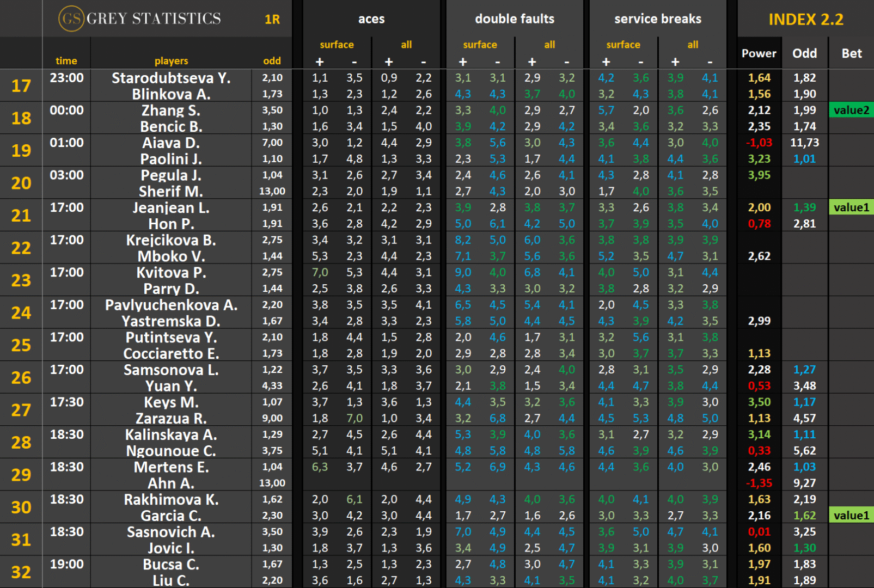Click player name Yastremska D.
The image size is (874, 588).
pos(171,321)
